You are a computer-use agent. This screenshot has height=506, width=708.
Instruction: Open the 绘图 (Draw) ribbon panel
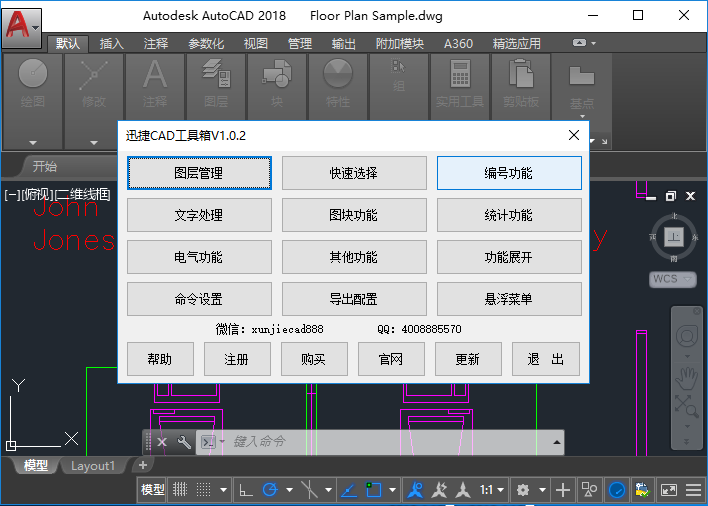[x=33, y=84]
